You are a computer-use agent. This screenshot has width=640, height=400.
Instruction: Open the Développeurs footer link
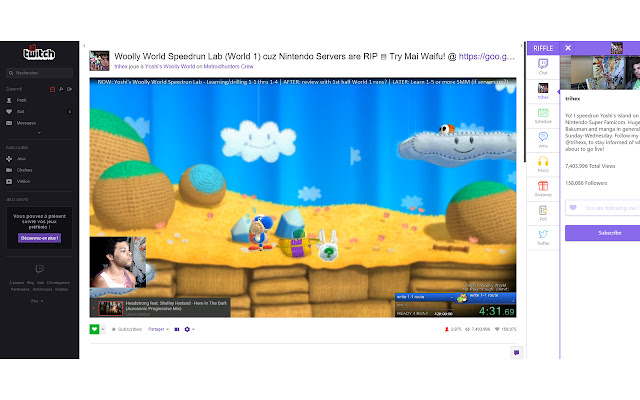coord(58,282)
